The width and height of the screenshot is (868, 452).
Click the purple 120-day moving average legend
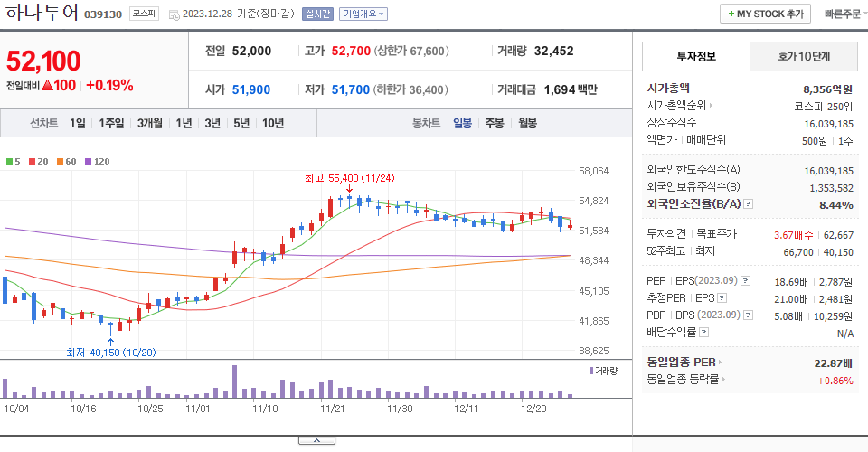coord(97,162)
